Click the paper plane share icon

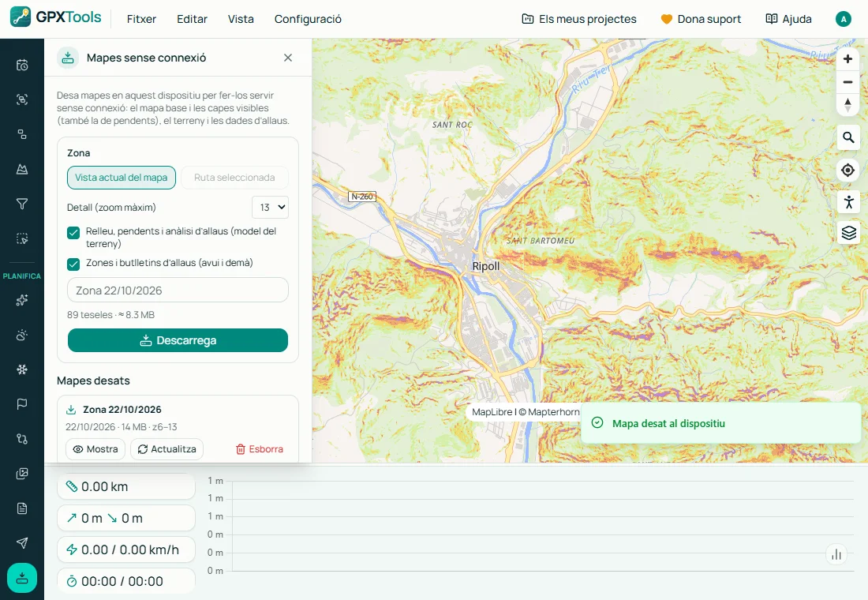(x=22, y=543)
